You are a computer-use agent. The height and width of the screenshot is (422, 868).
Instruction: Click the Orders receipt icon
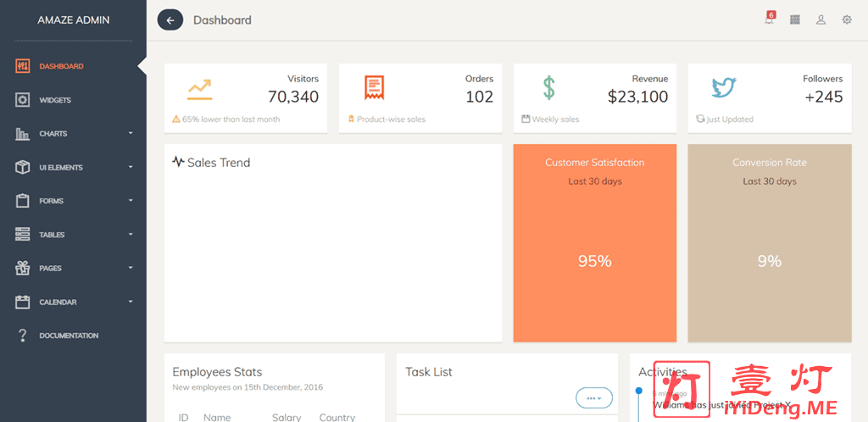pyautogui.click(x=374, y=87)
